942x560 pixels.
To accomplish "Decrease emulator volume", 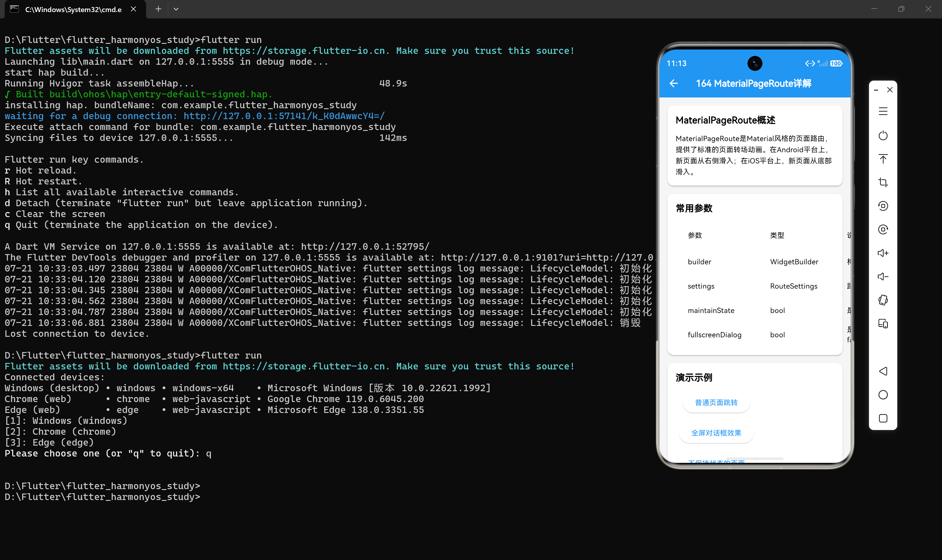I will pyautogui.click(x=883, y=276).
